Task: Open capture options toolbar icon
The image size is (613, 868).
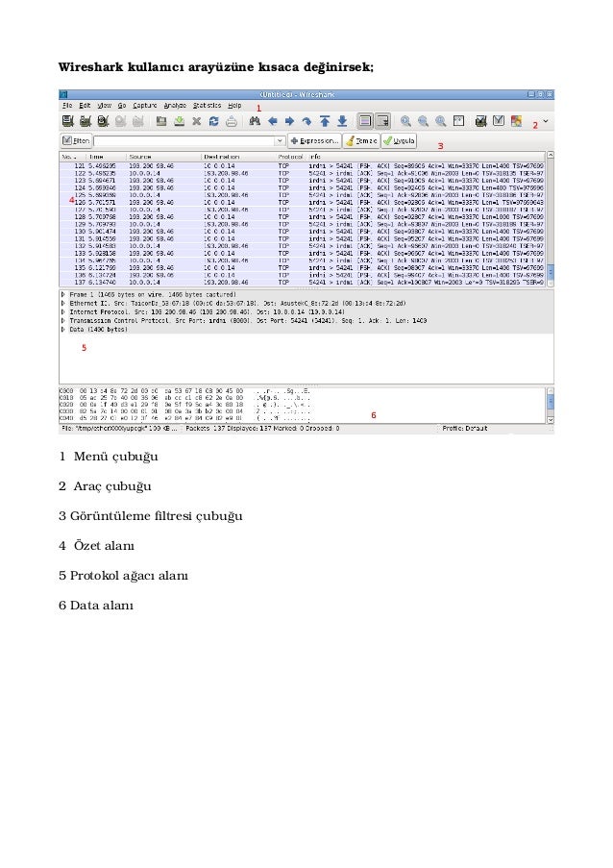Action: coord(86,121)
